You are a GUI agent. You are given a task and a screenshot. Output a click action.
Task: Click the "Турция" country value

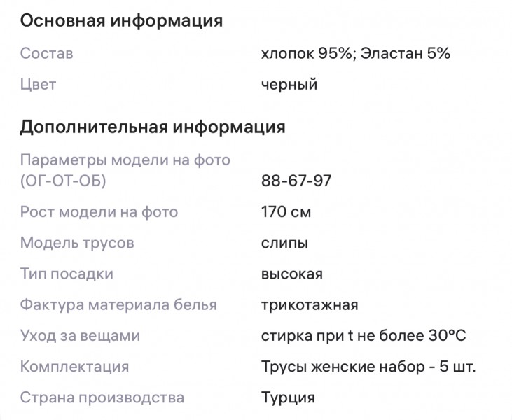point(288,398)
